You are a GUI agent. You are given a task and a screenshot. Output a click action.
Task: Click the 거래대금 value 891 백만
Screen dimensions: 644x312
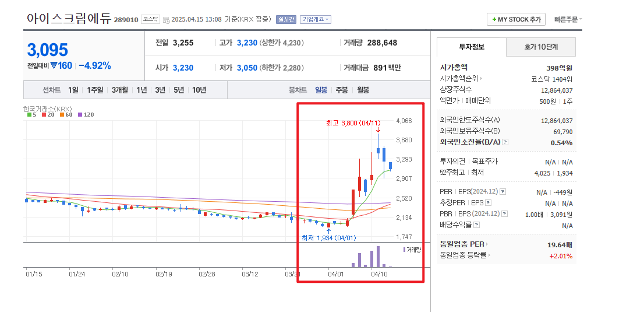tap(387, 68)
